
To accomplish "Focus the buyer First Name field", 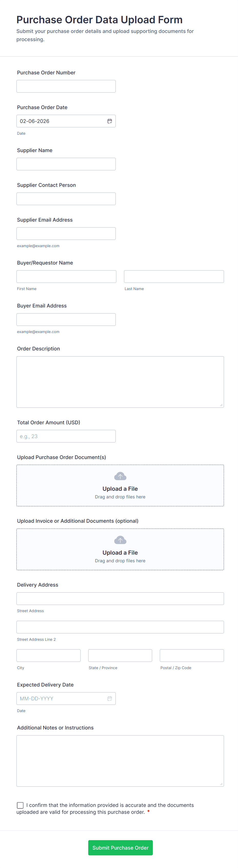I will point(66,277).
